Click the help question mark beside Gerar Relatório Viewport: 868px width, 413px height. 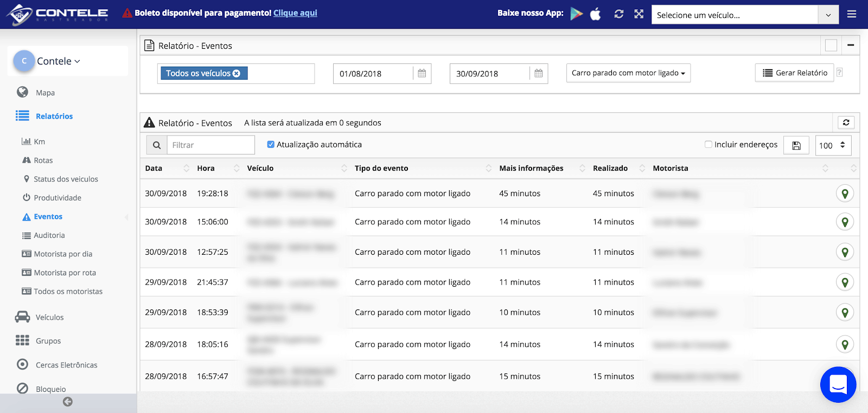pyautogui.click(x=839, y=73)
